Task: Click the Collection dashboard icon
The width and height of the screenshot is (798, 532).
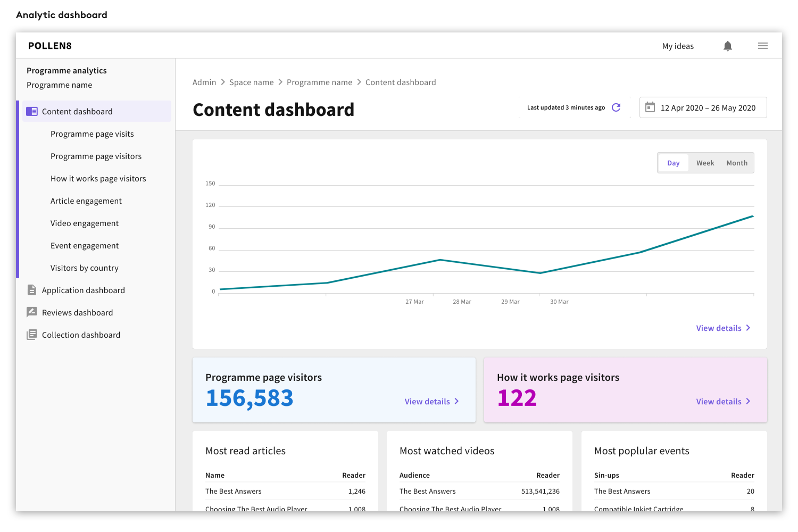Action: coord(32,335)
